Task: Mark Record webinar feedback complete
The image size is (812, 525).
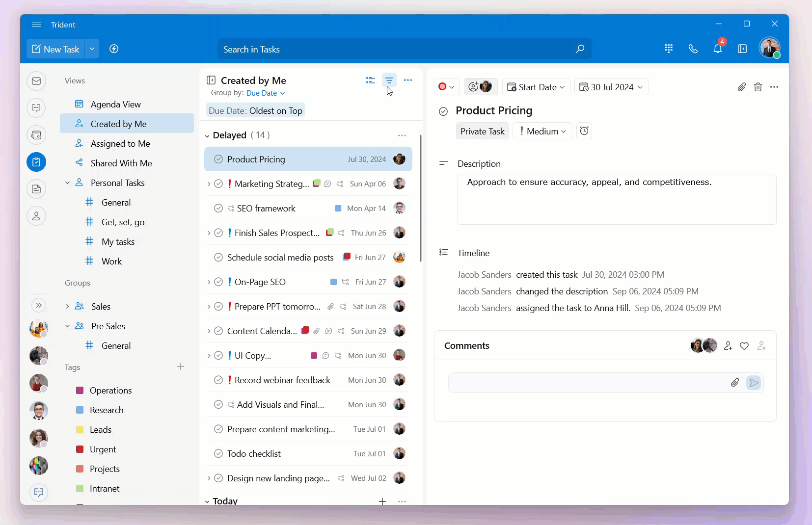Action: [218, 380]
